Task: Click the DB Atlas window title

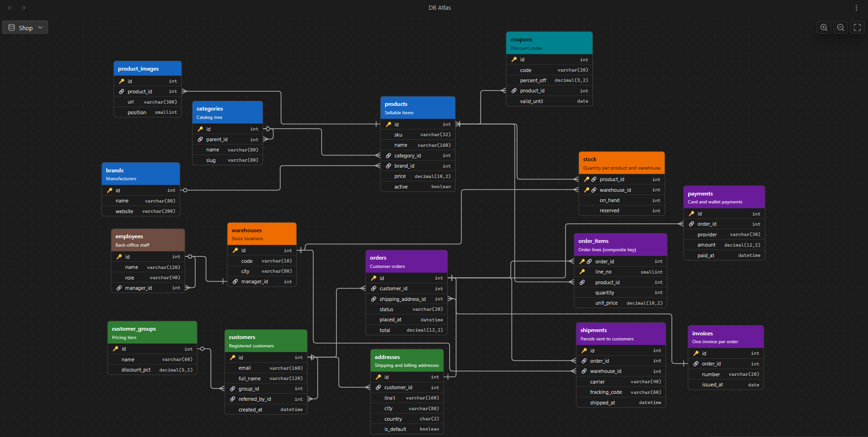Action: tap(440, 8)
